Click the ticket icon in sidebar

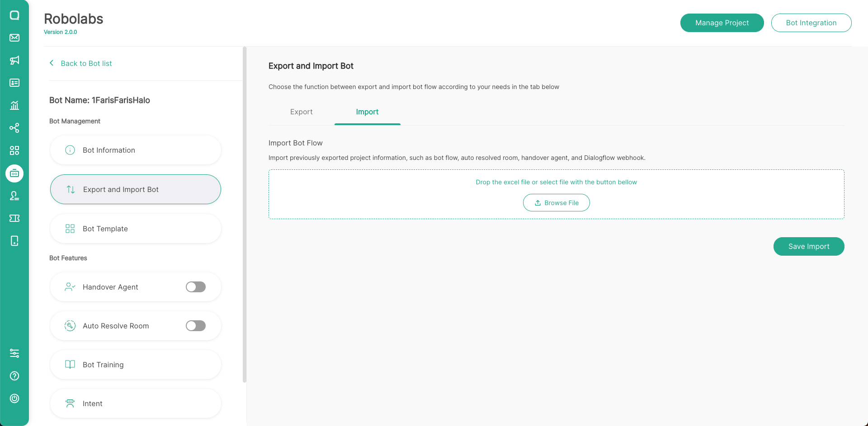click(x=14, y=218)
